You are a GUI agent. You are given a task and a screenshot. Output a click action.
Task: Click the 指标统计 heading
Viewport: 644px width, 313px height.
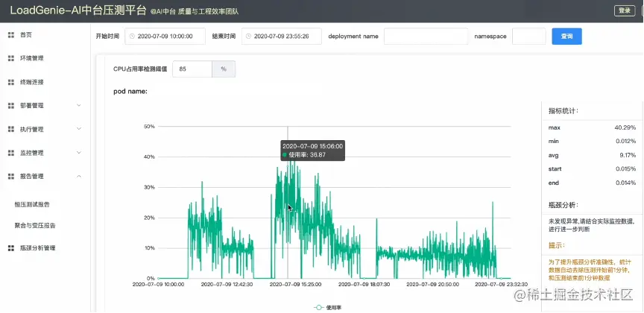click(x=563, y=111)
